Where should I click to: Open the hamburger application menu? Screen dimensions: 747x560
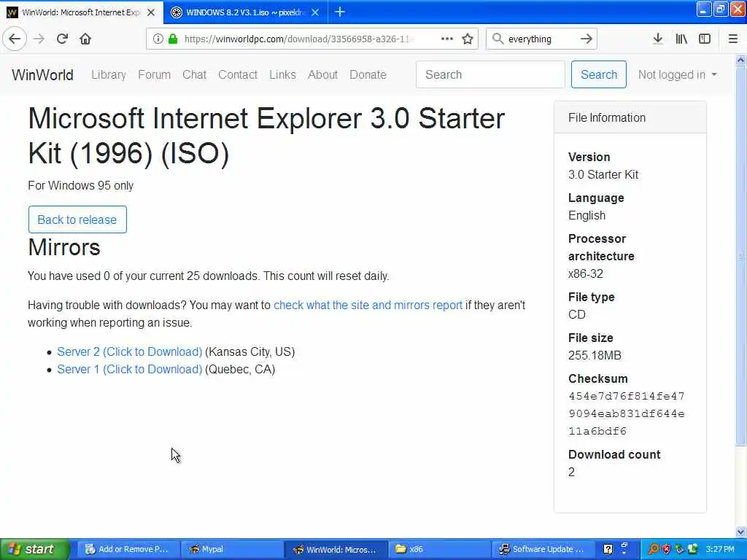point(732,39)
